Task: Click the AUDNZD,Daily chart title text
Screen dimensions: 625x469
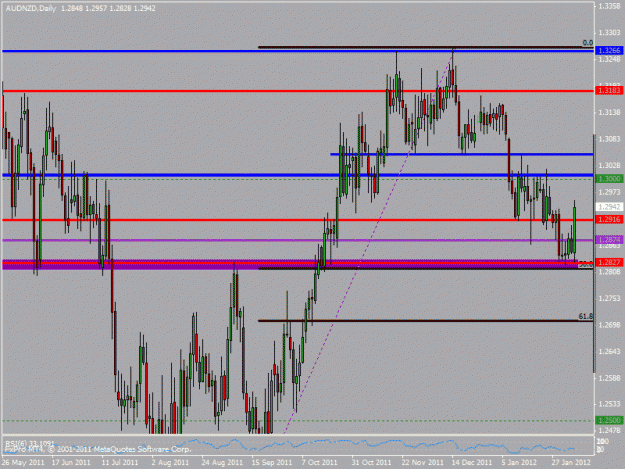Action: 31,8
